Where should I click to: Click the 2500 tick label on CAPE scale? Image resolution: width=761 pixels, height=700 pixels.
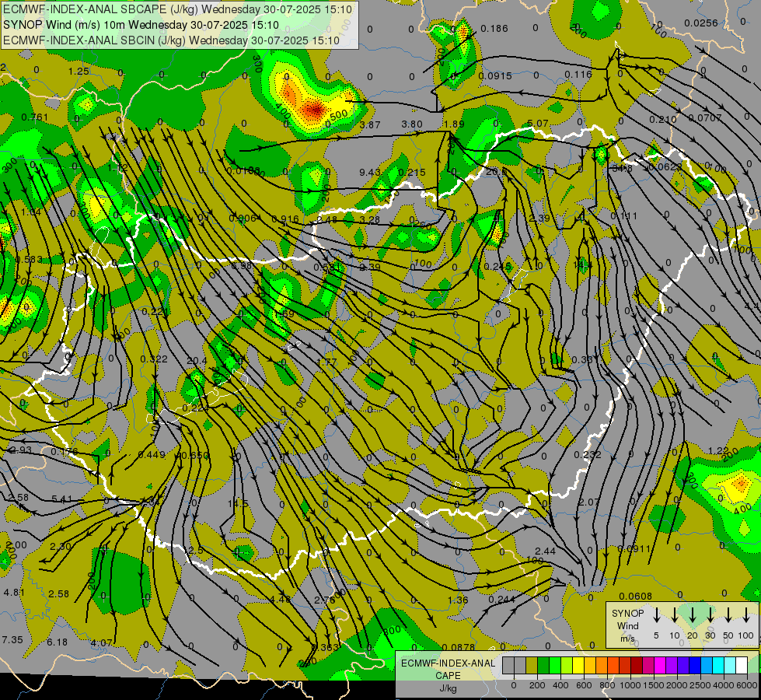click(x=700, y=685)
